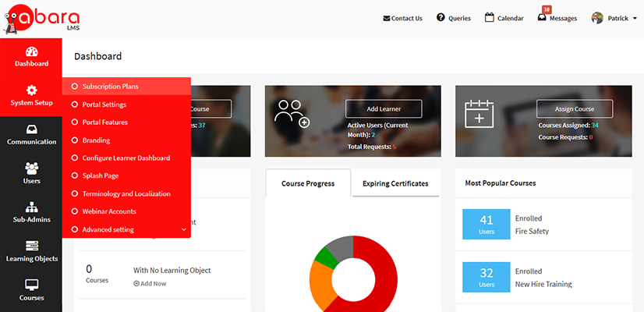Screen dimensions: 644x312
Task: Click the Most Popular Courses heading
Action: point(501,183)
